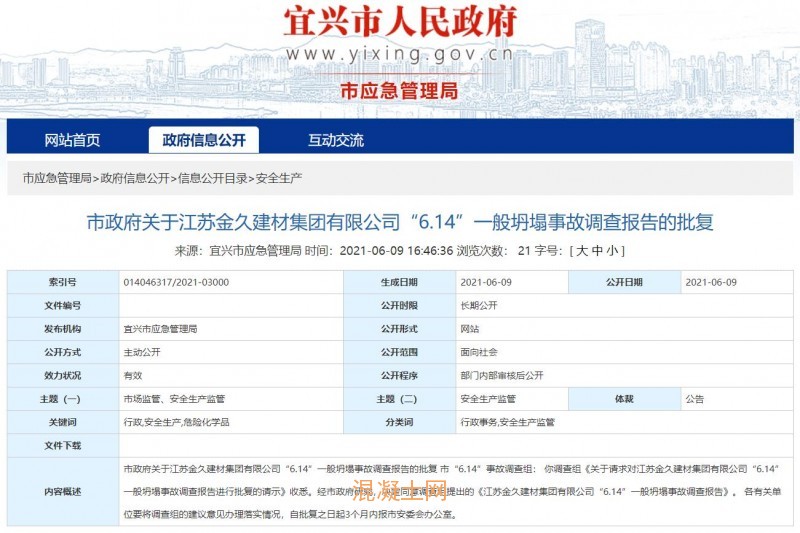Screen dimensions: 800x533
Task: Go to 安全生产 breadcrumb link
Action: point(279,178)
